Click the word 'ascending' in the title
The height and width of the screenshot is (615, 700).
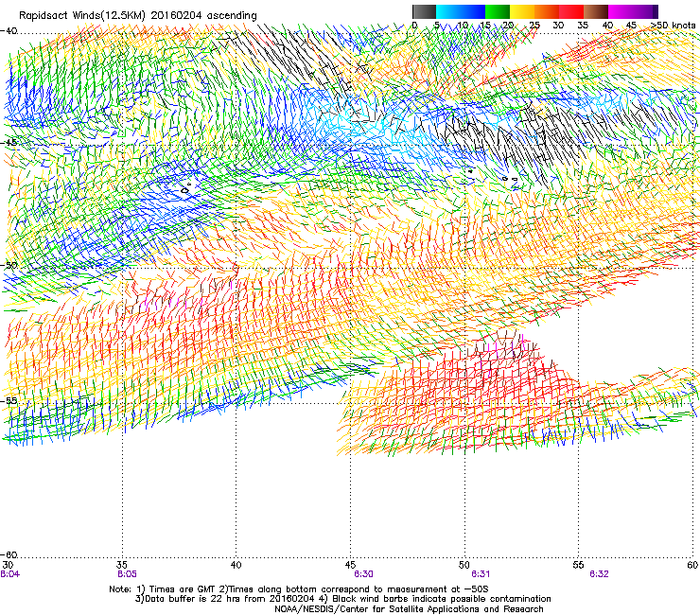point(232,16)
